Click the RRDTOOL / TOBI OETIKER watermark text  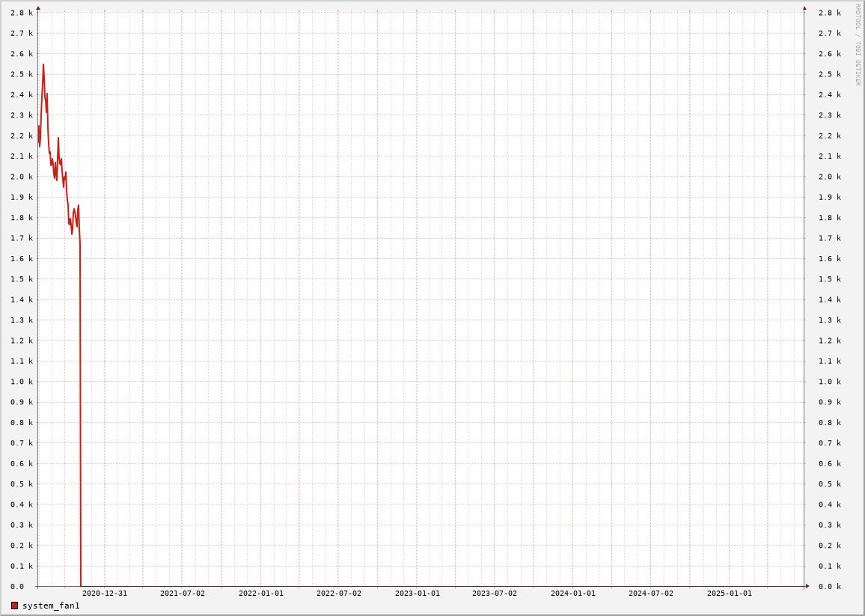click(858, 45)
